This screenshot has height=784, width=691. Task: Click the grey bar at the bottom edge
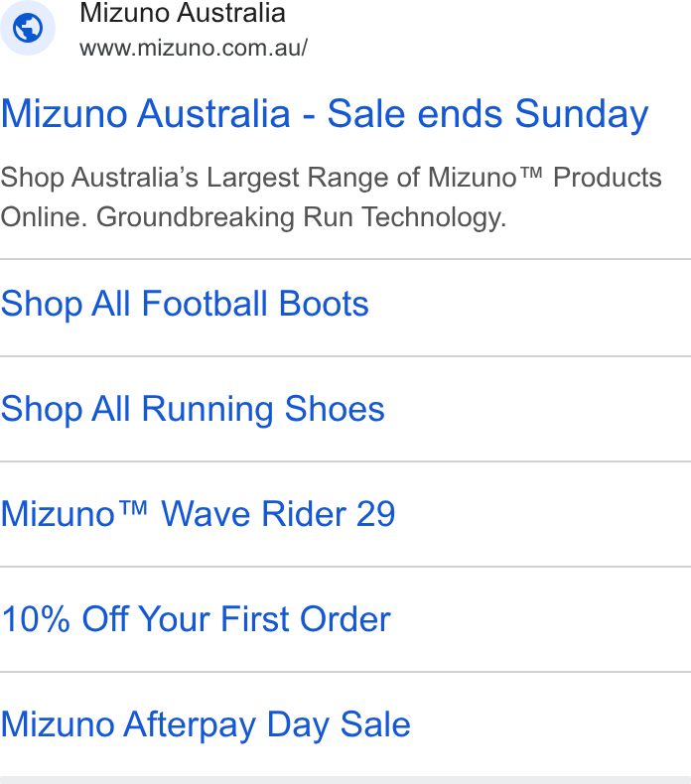coord(345,780)
